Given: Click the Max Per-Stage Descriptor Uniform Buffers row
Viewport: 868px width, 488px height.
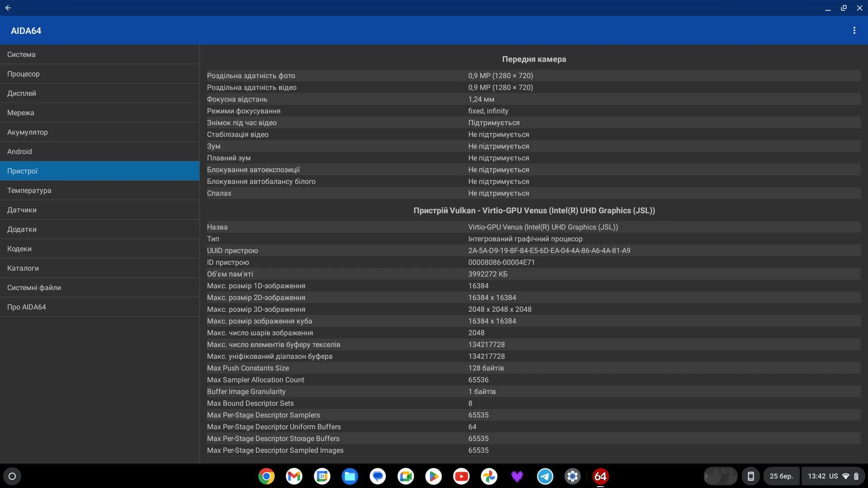Looking at the screenshot, I should tap(534, 427).
